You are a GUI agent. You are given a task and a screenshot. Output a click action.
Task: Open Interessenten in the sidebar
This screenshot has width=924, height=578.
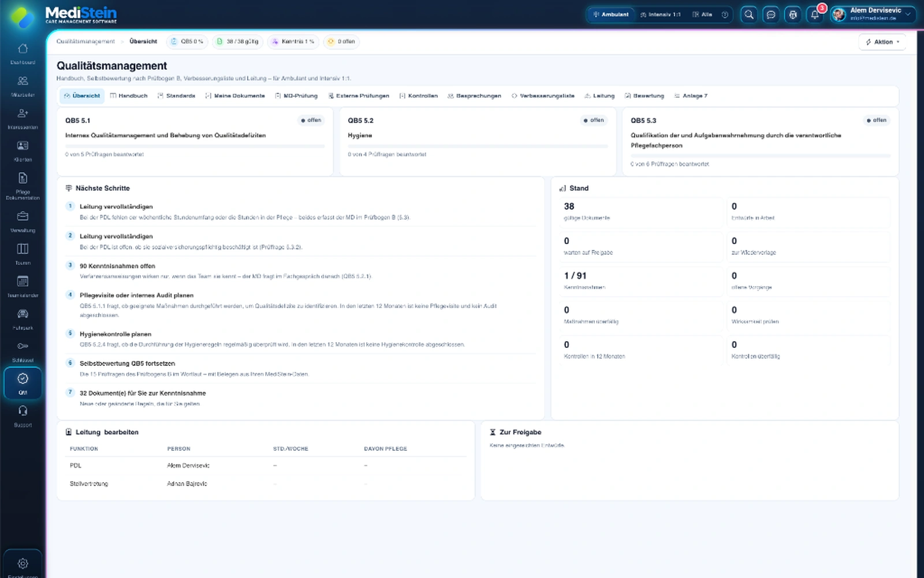click(x=23, y=118)
